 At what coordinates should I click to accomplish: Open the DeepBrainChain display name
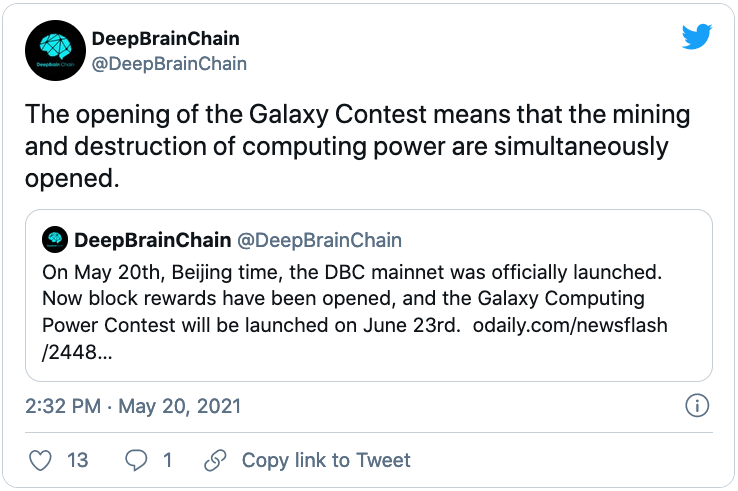tap(165, 39)
